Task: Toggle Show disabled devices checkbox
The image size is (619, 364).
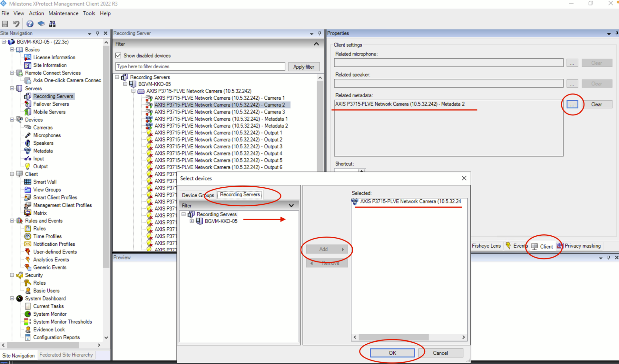Action: pos(118,55)
